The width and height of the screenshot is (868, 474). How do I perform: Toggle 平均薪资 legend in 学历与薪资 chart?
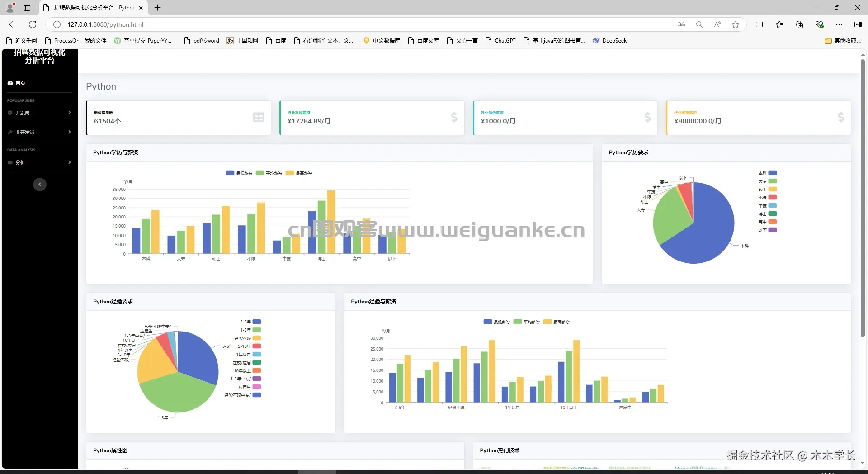click(269, 173)
